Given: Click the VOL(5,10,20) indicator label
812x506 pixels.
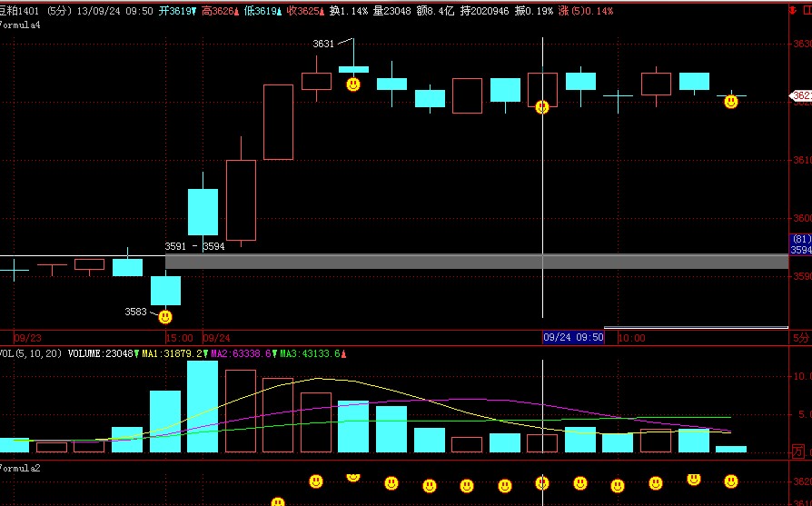Looking at the screenshot, I should [x=31, y=353].
